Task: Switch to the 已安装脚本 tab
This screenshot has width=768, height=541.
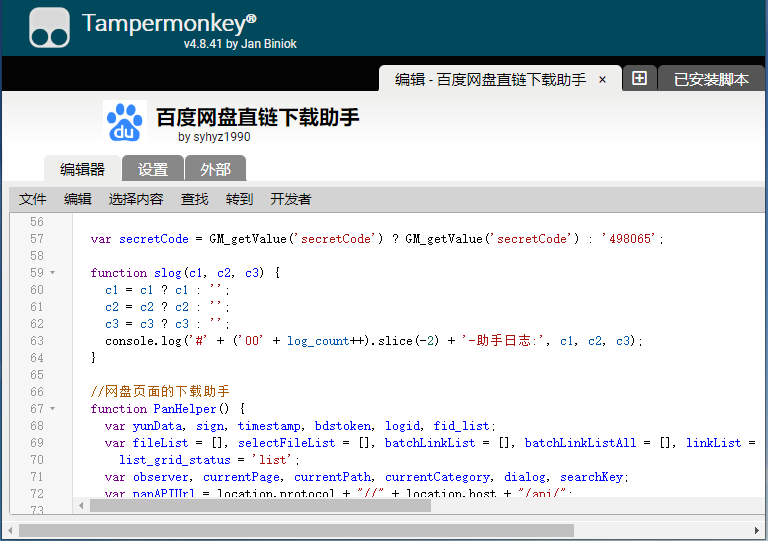Action: click(711, 79)
